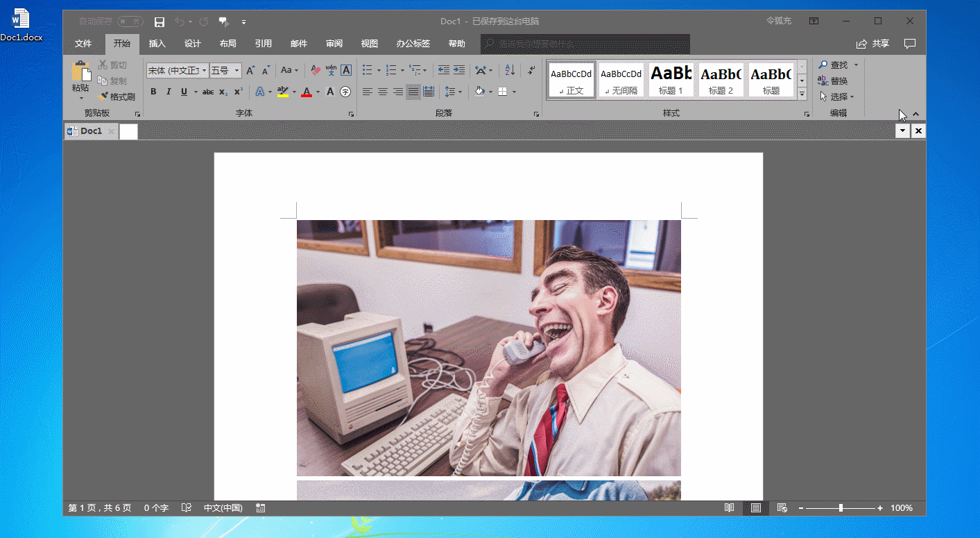
Task: Click the Enclosed character (字) icon
Action: [345, 92]
